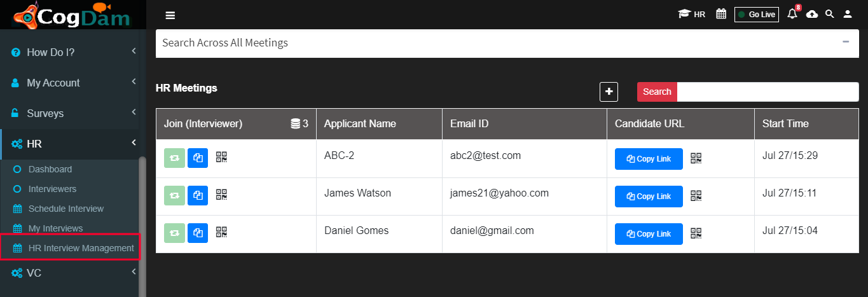
Task: Show candidate QR code for Daniel Gomes
Action: coord(696,233)
